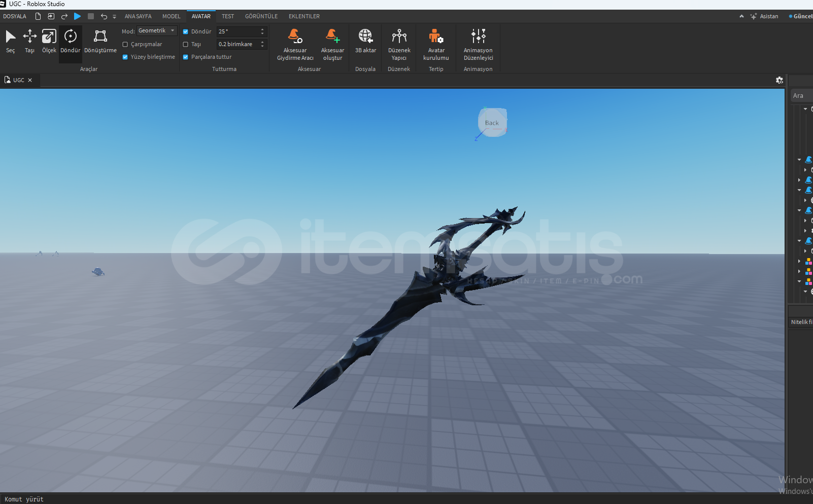Image resolution: width=813 pixels, height=504 pixels.
Task: Select the Taşı (move) tool
Action: [30, 41]
